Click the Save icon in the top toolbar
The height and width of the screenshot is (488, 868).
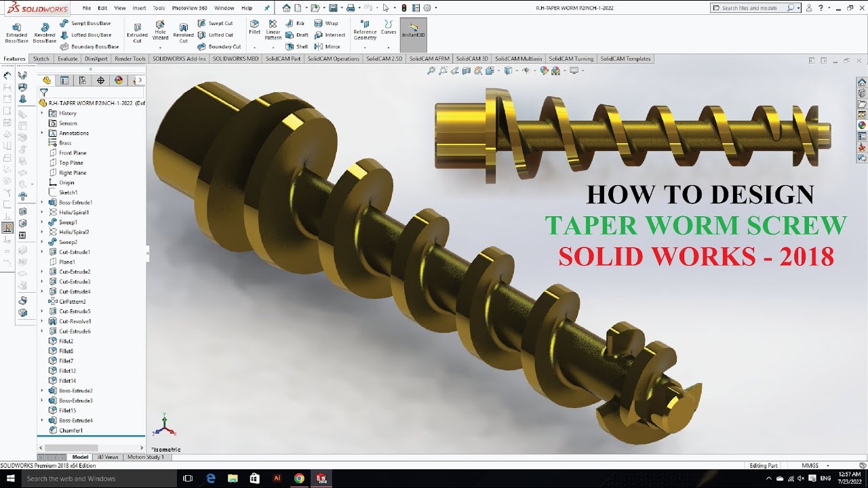pos(333,8)
